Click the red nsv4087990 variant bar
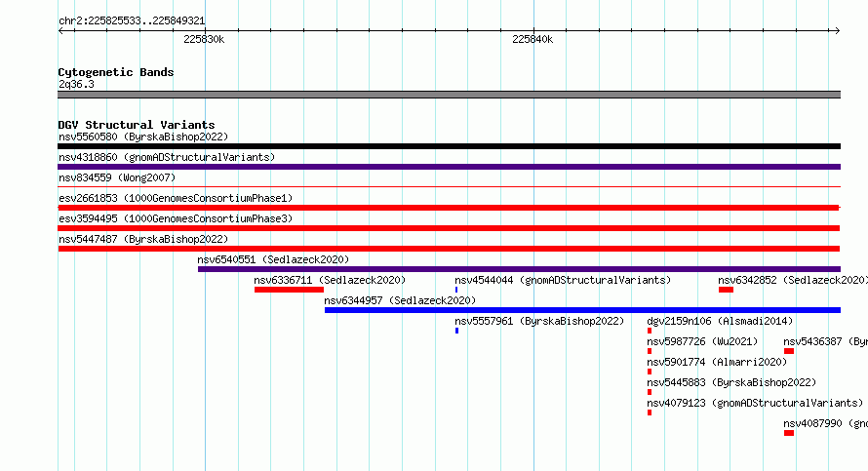Image resolution: width=868 pixels, height=471 pixels. tap(789, 433)
